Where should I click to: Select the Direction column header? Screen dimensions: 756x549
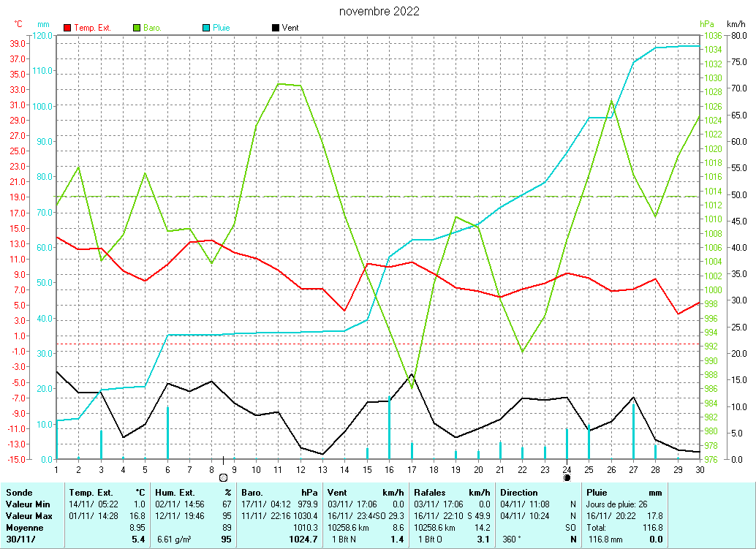pos(519,493)
